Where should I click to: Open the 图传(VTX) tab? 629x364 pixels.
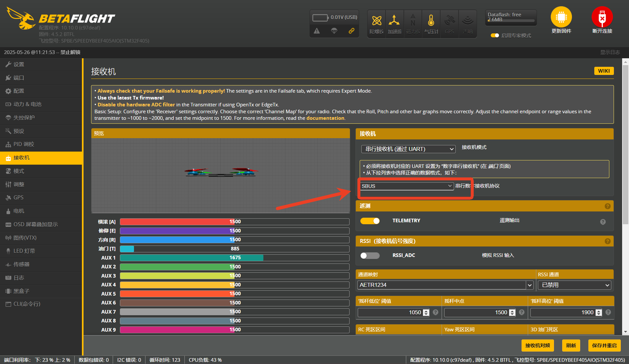point(41,238)
